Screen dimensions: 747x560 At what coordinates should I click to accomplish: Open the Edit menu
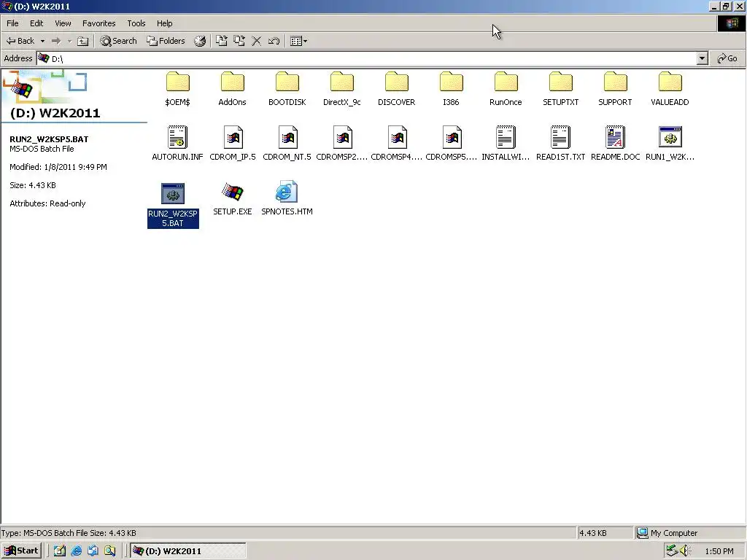click(36, 23)
